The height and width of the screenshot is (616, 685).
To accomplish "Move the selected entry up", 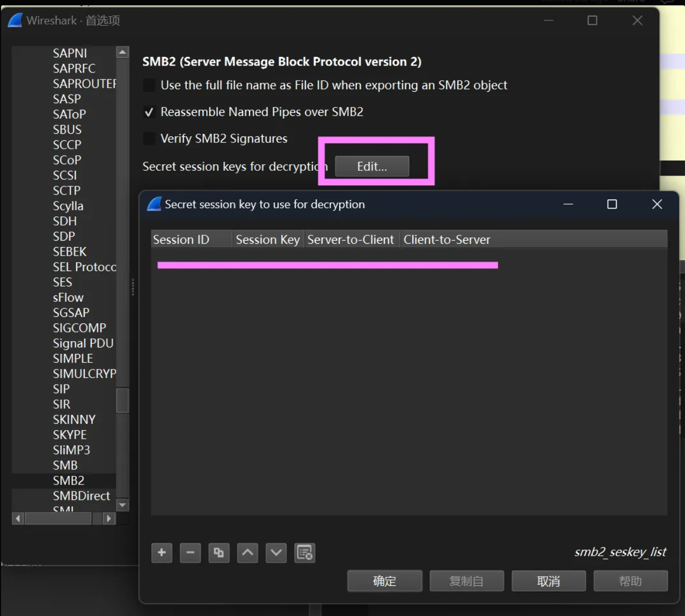I will pyautogui.click(x=247, y=553).
